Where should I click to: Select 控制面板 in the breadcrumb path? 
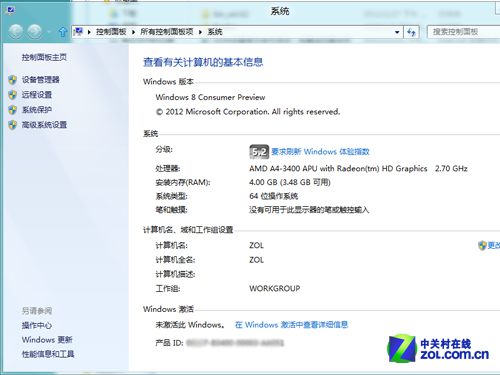click(x=111, y=32)
